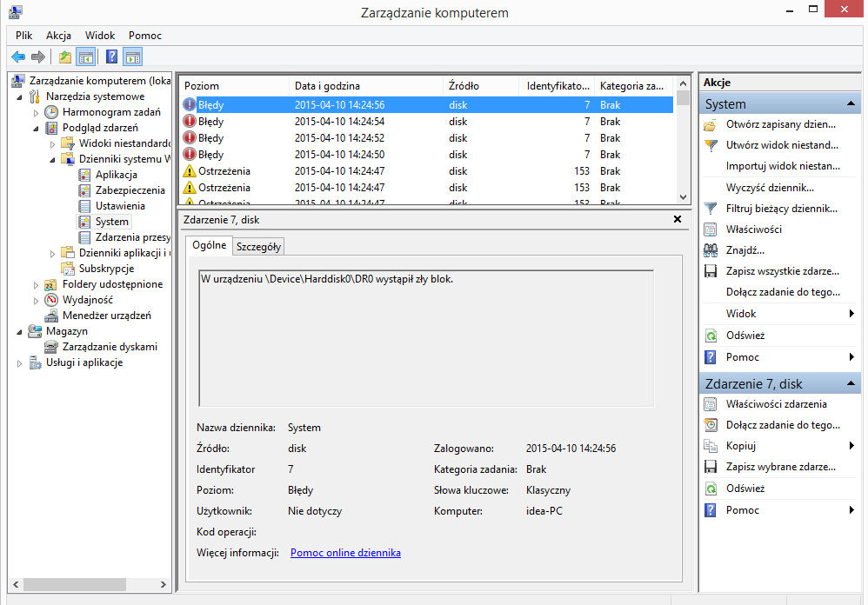Click the Wydajność performance icon

[51, 300]
